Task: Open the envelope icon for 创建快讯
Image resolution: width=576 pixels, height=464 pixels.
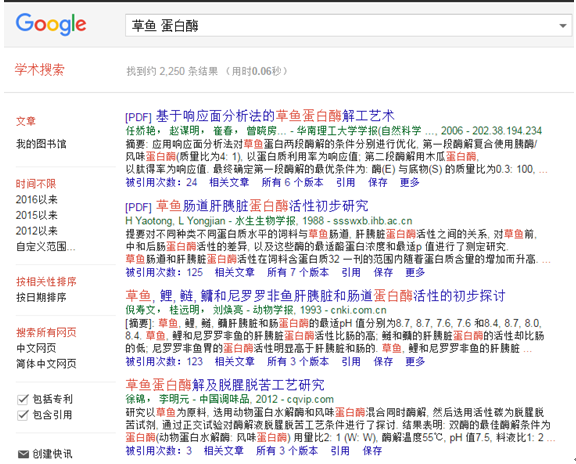Action: point(23,454)
